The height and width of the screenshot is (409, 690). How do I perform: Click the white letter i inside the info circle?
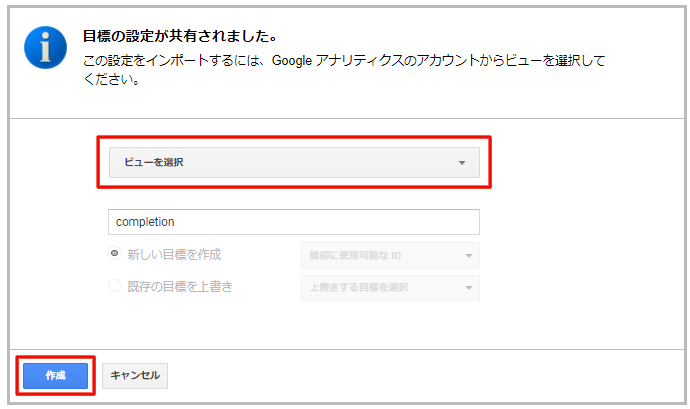[45, 47]
